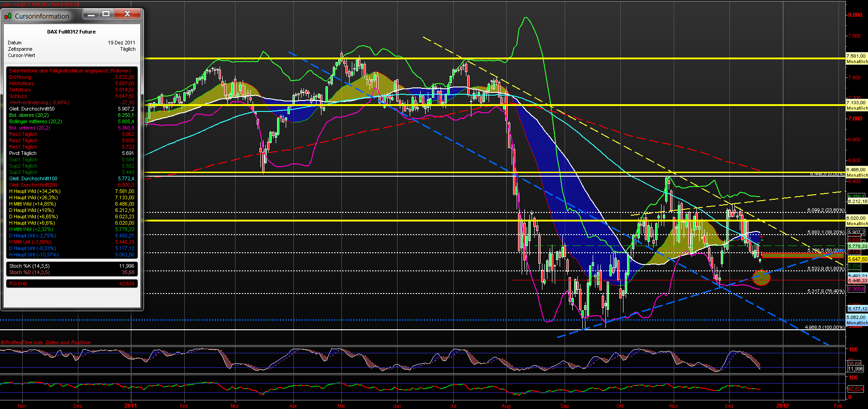Click the 6.020,00 Monatlich price tag

click(856, 217)
